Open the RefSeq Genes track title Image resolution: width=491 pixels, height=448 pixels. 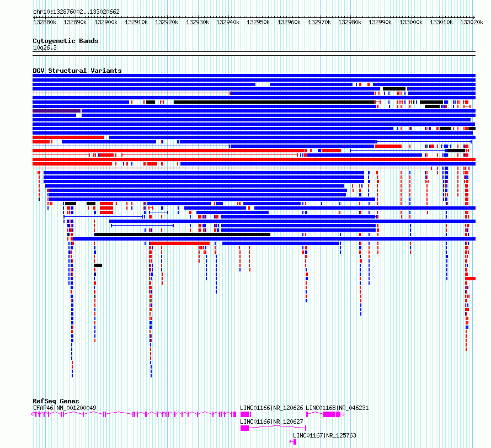coord(56,401)
